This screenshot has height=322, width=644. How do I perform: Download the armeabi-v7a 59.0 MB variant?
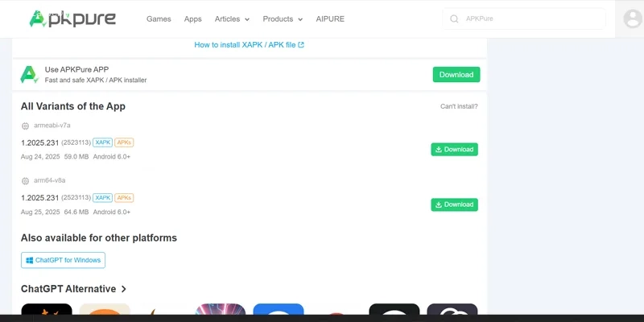click(454, 150)
